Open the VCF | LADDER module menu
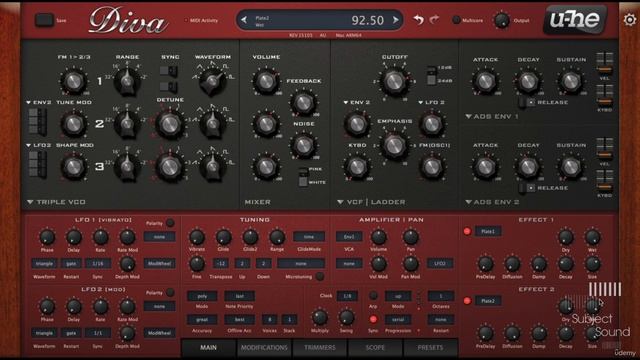This screenshot has width=640, height=360. click(371, 202)
